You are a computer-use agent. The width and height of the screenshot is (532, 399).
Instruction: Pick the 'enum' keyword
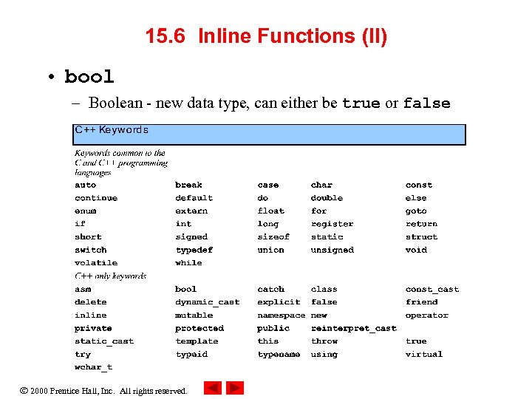(x=86, y=211)
